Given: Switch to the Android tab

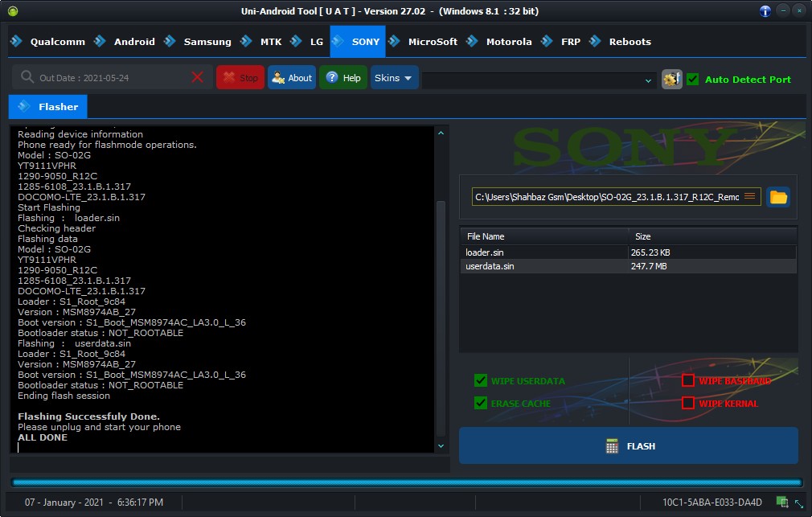Looking at the screenshot, I should coord(125,42).
